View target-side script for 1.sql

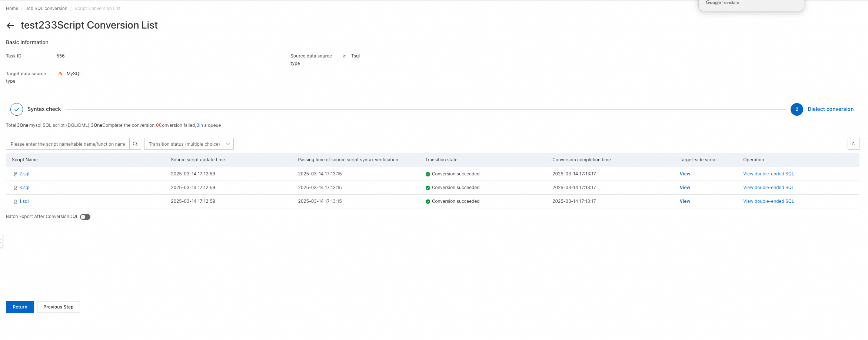(685, 201)
